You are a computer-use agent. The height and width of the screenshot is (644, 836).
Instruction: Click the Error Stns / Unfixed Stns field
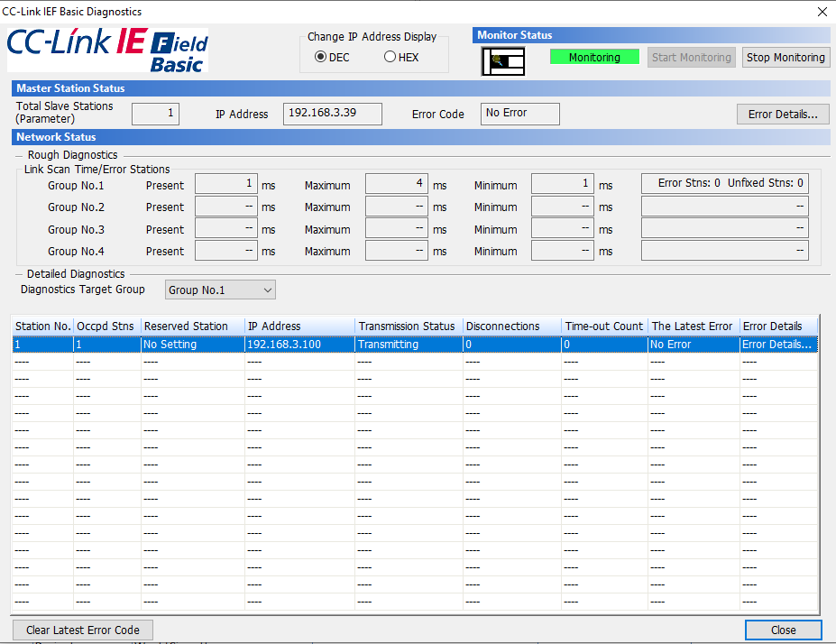(724, 183)
